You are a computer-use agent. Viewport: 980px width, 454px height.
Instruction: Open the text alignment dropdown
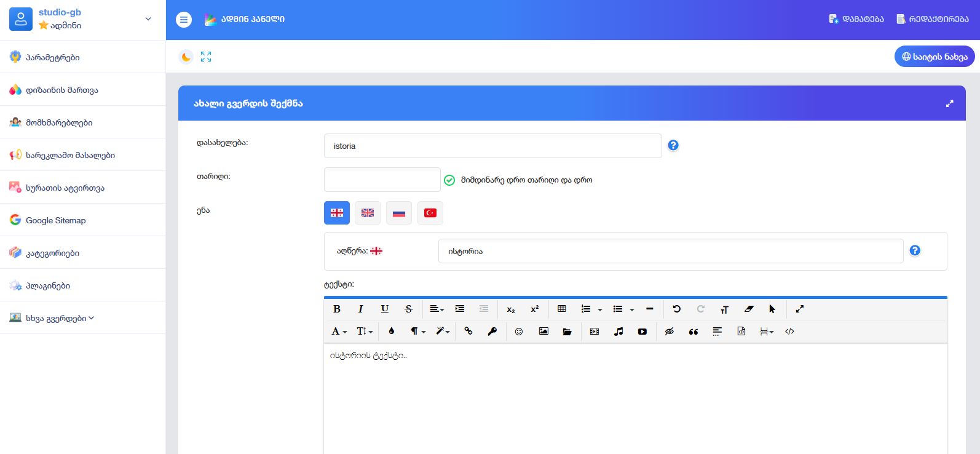(x=437, y=309)
